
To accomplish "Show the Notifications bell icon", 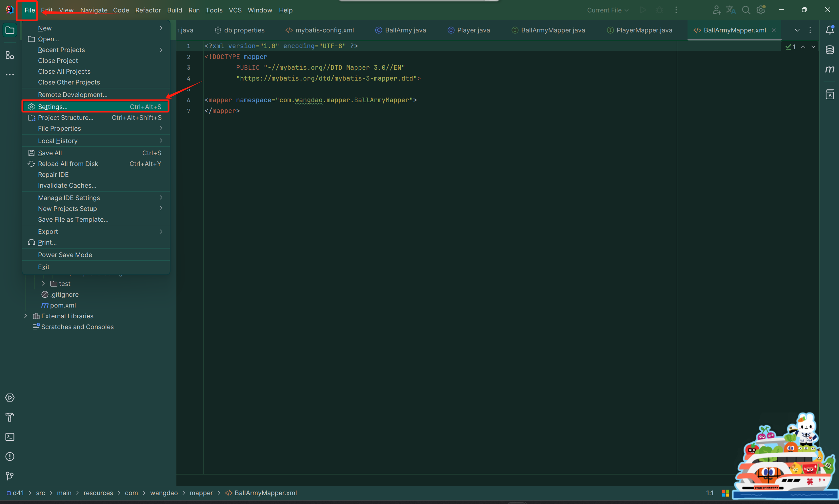I will 829,30.
